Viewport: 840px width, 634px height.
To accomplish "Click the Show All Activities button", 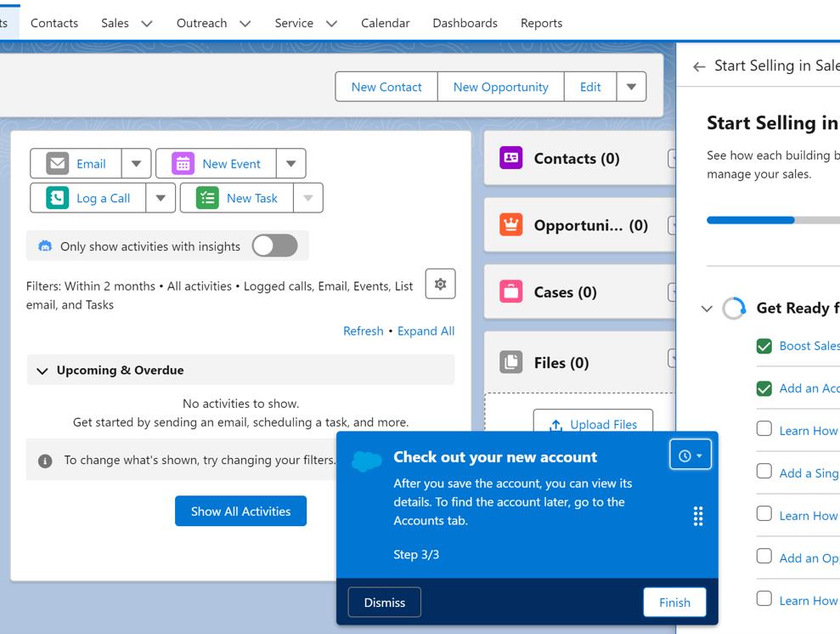I will coord(240,511).
